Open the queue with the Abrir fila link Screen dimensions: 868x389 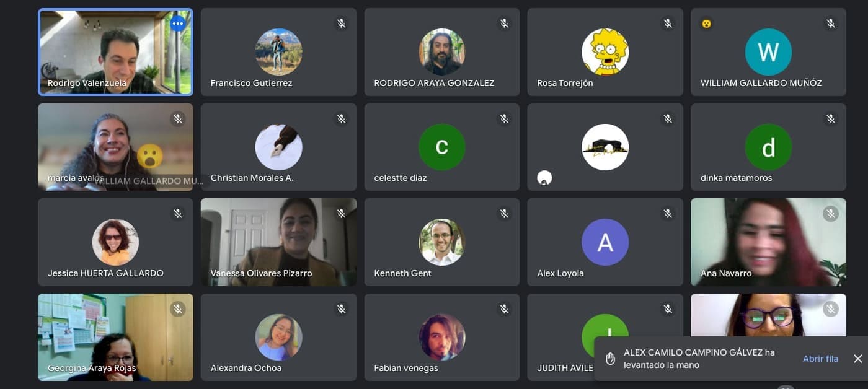[820, 359]
